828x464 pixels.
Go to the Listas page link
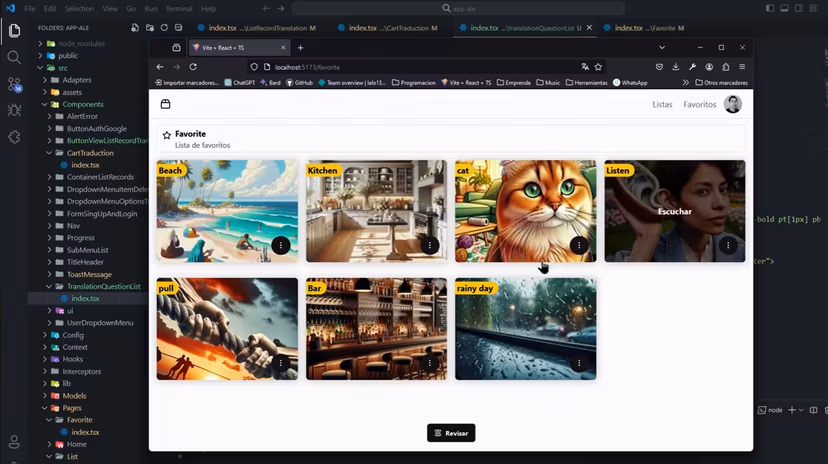coord(662,105)
